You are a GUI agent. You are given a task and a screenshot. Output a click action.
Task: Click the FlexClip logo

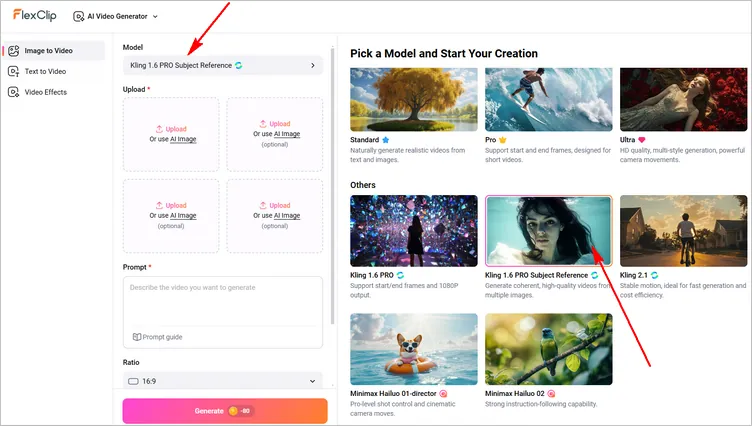[35, 15]
